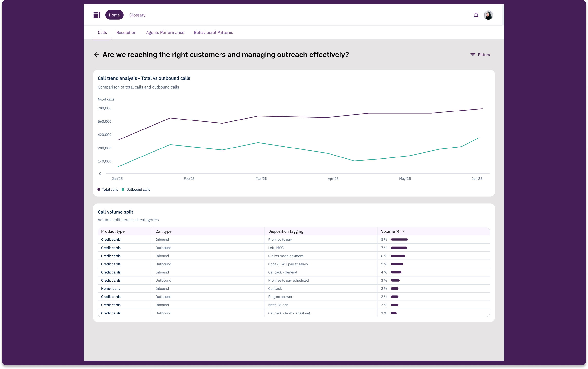588x369 pixels.
Task: Open the Glossary link
Action: (x=137, y=15)
